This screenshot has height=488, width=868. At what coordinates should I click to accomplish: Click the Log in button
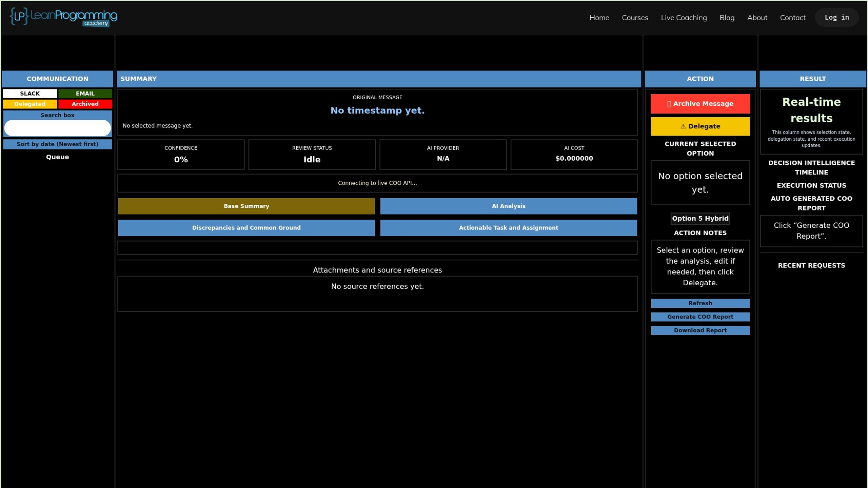pos(837,17)
